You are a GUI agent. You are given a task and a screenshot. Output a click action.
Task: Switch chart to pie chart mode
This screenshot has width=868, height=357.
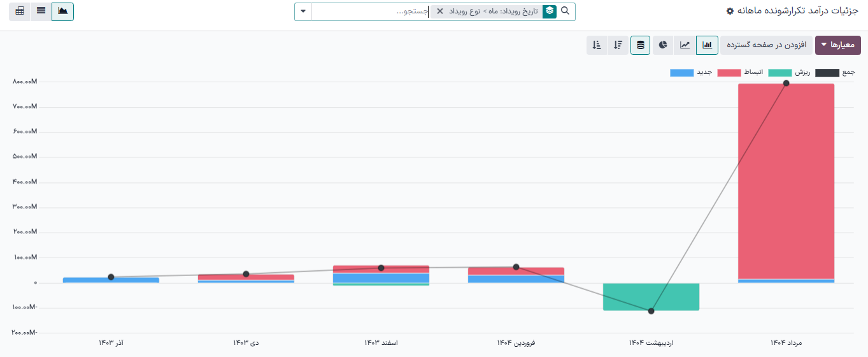tap(663, 45)
